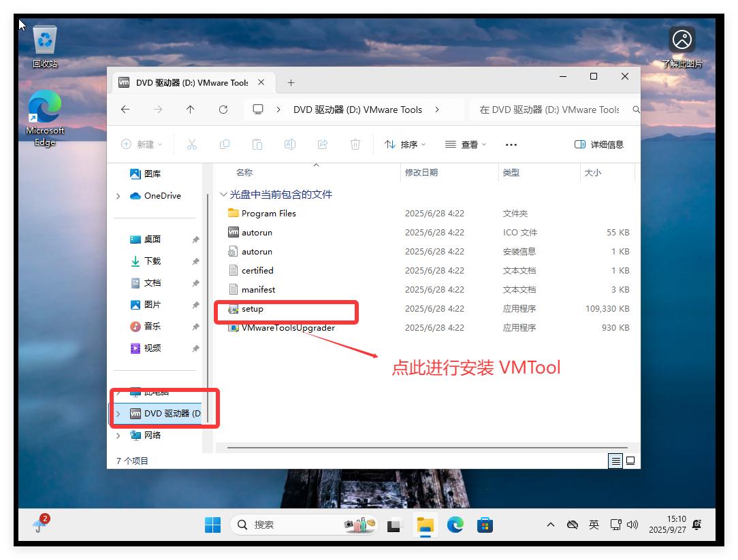Click the Paste icon in the toolbar
738x560 pixels.
click(x=257, y=144)
